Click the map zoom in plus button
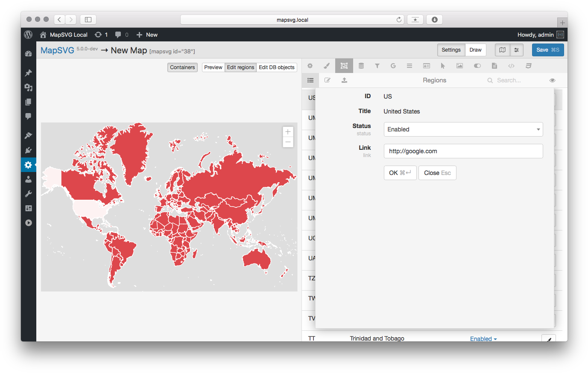Screen dimensions: 588x373 (x=288, y=132)
